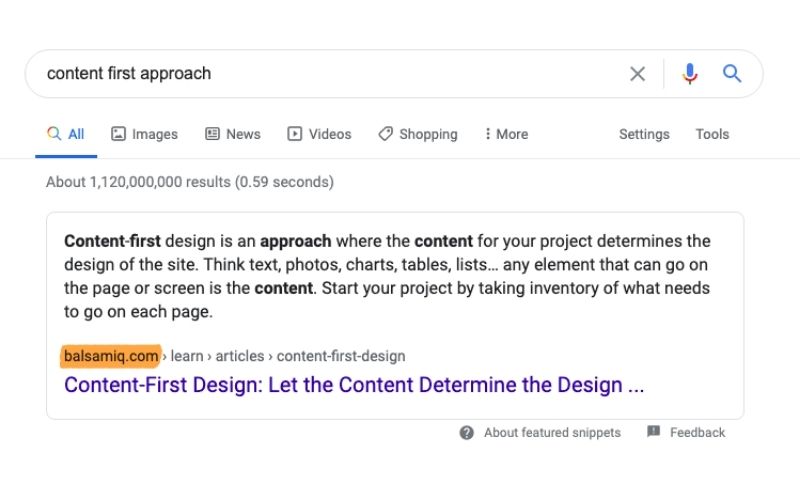The width and height of the screenshot is (800, 500).
Task: Clear the search box with the X icon
Action: click(637, 74)
